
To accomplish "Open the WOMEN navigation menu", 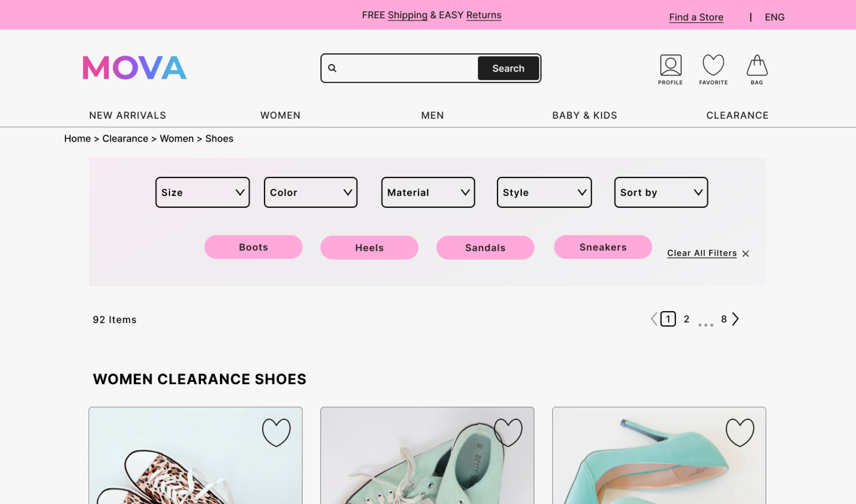I will pos(280,116).
